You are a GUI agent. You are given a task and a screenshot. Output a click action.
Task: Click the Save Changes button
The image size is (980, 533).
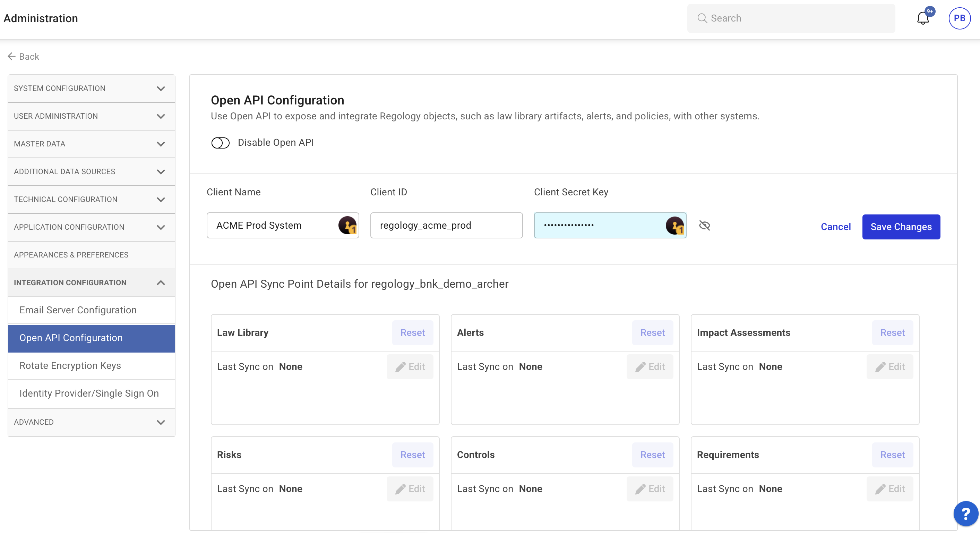click(x=901, y=227)
